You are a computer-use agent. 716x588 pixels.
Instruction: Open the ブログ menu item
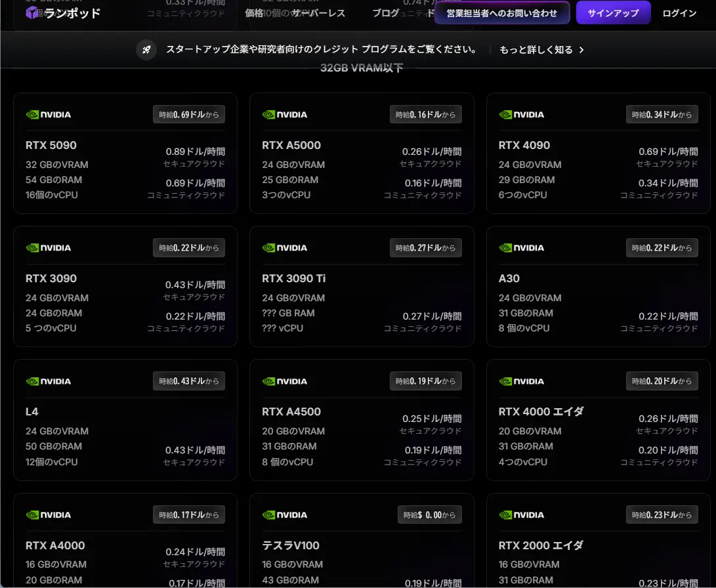[386, 12]
